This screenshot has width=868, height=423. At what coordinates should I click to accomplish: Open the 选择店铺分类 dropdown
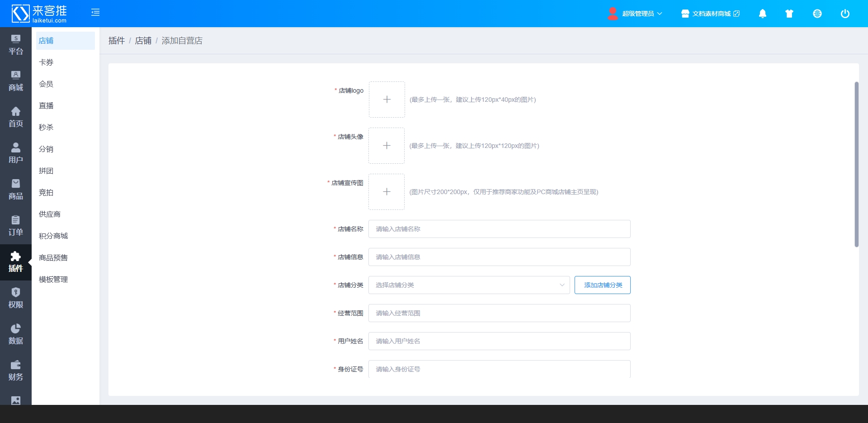tap(469, 285)
